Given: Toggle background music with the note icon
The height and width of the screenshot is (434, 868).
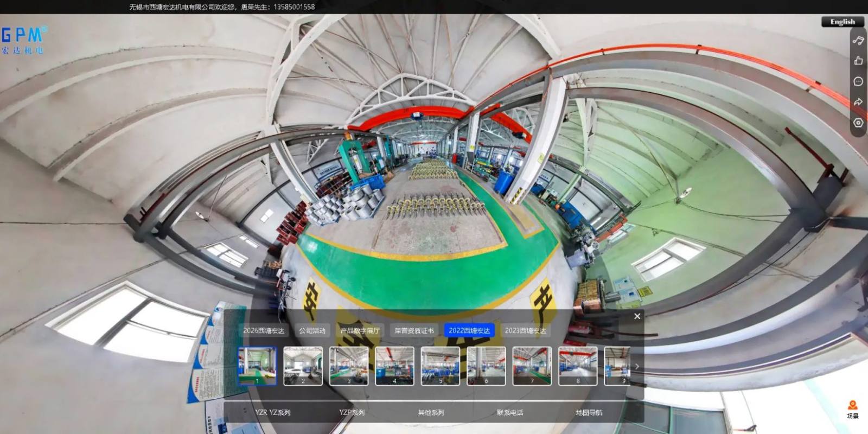Looking at the screenshot, I should 858,40.
